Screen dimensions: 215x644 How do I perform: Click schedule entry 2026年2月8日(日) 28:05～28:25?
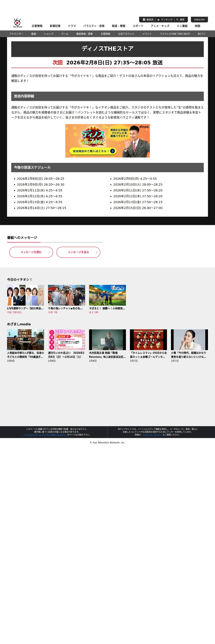click(41, 179)
